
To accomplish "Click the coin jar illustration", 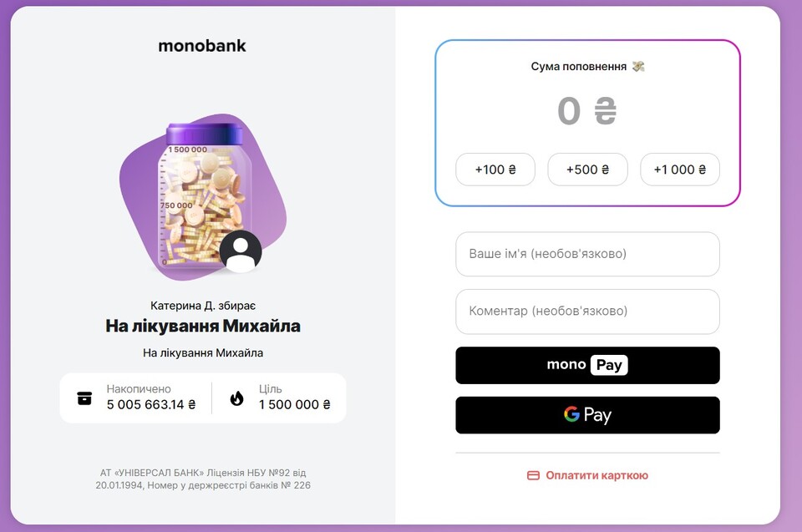I will click(200, 198).
